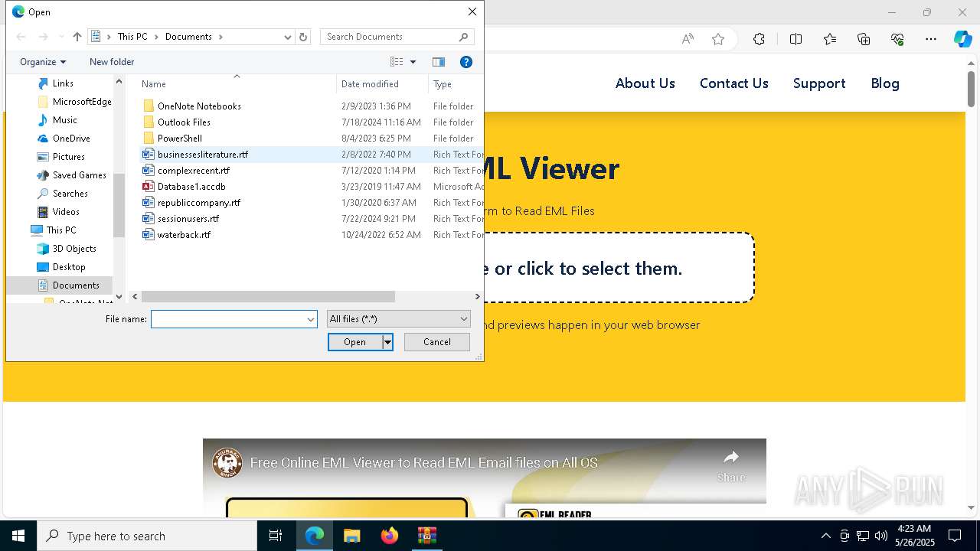Expand breadcrumb arrow after Documents
The height and width of the screenshot is (551, 980).
point(220,37)
